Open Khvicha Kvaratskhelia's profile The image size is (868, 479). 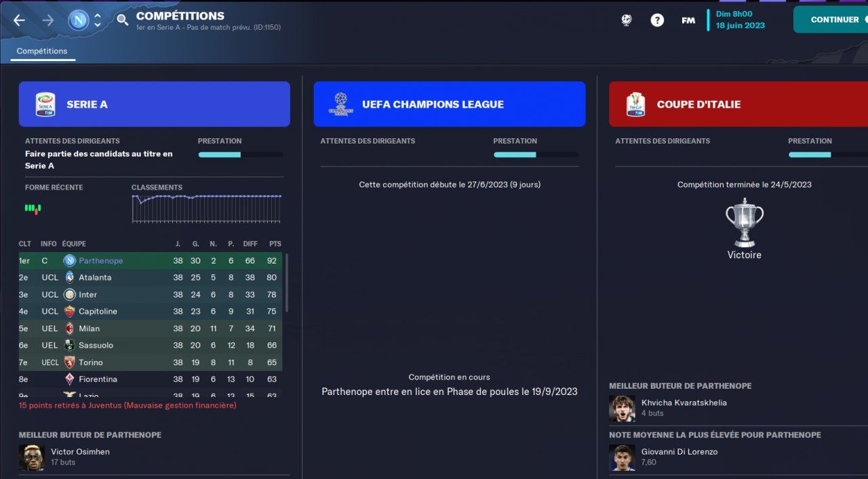[x=684, y=402]
